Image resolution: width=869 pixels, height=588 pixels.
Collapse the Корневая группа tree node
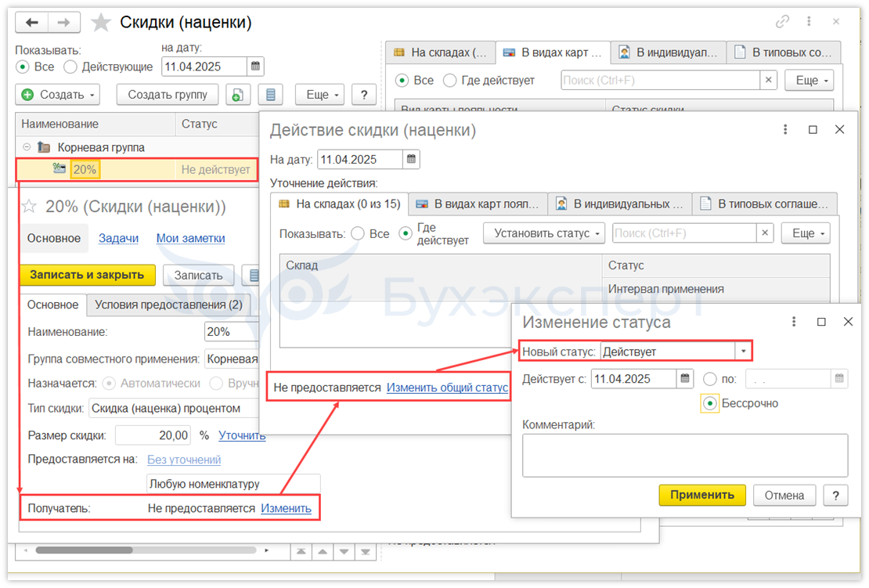27,147
